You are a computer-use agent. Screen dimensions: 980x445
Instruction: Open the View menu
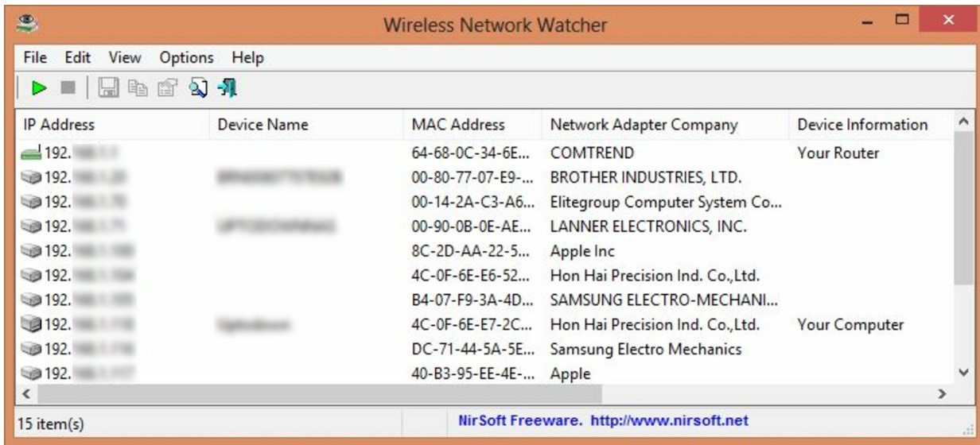[x=125, y=58]
